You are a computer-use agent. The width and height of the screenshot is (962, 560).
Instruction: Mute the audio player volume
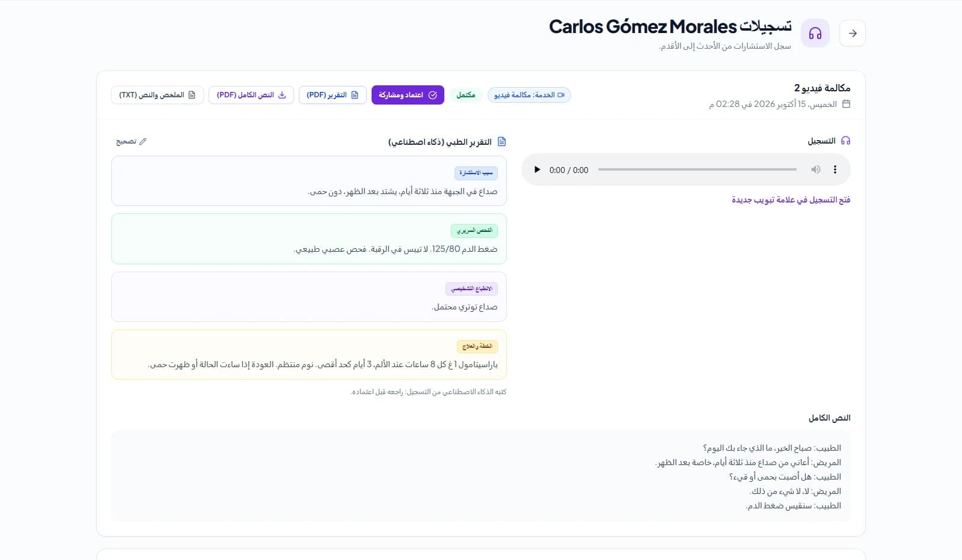click(815, 170)
